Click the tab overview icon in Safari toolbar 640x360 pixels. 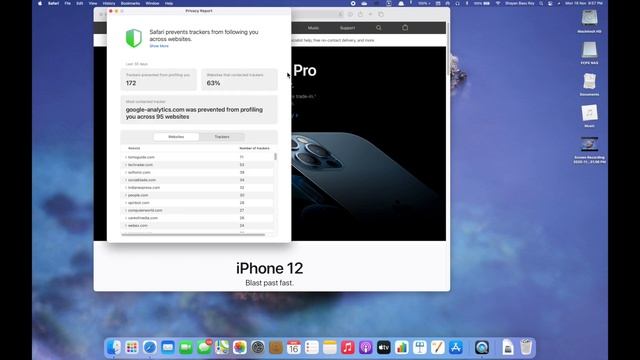tap(381, 14)
